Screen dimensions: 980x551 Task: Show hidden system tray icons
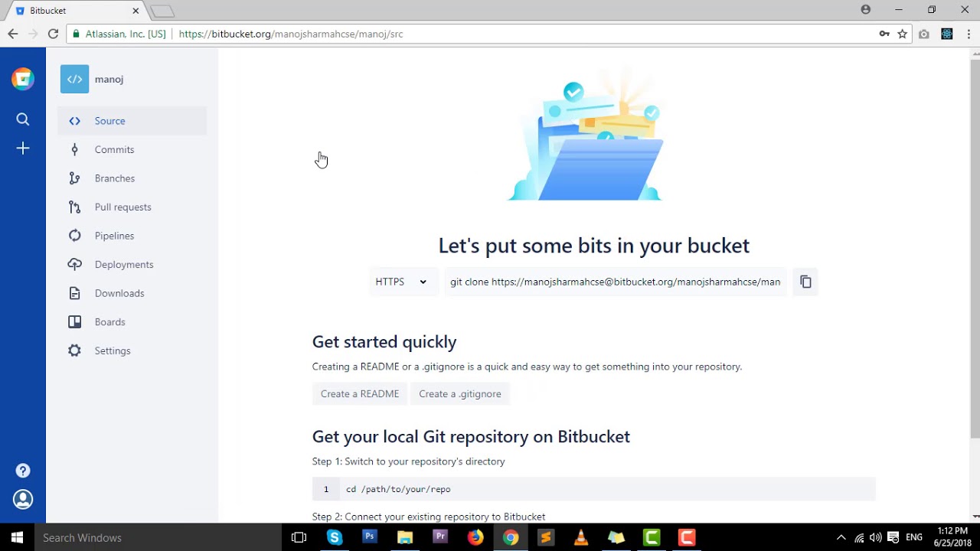(x=841, y=537)
